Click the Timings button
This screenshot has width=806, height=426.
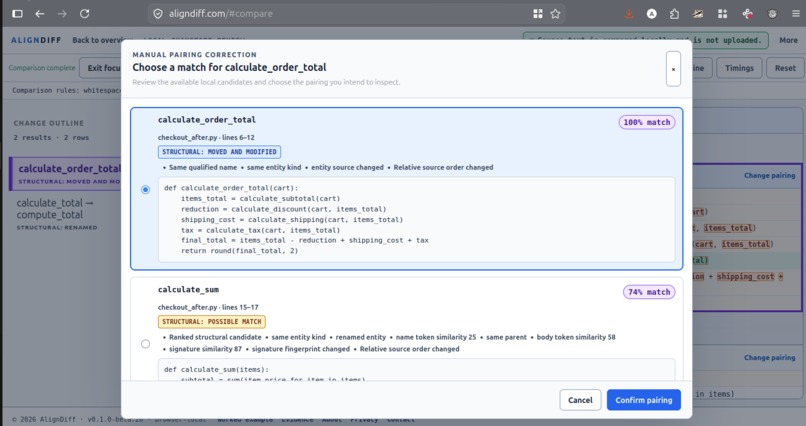click(x=739, y=68)
